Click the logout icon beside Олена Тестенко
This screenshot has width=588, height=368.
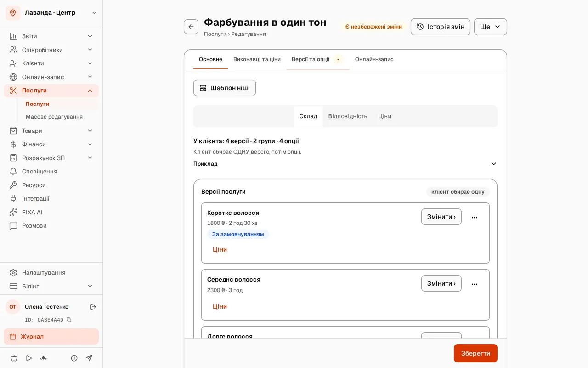pyautogui.click(x=93, y=307)
